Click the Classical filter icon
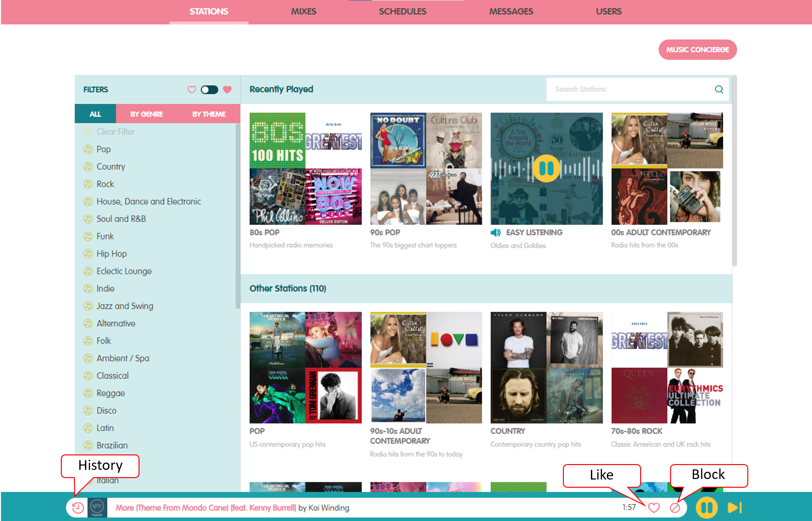Image resolution: width=812 pixels, height=521 pixels. point(88,376)
